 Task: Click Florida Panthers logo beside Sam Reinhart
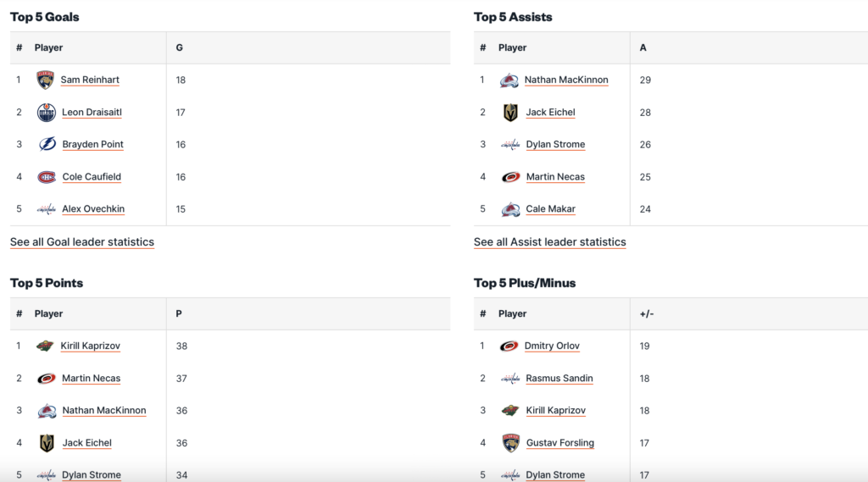pos(45,80)
